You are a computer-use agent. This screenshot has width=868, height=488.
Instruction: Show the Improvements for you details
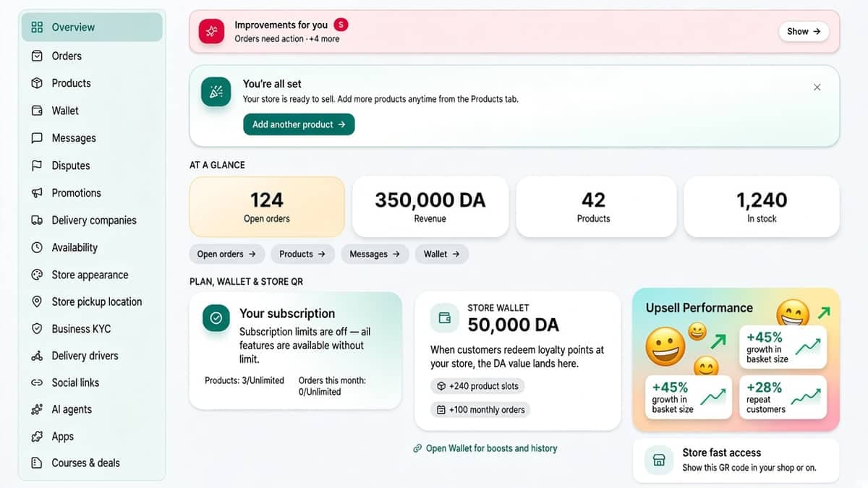[x=804, y=31]
